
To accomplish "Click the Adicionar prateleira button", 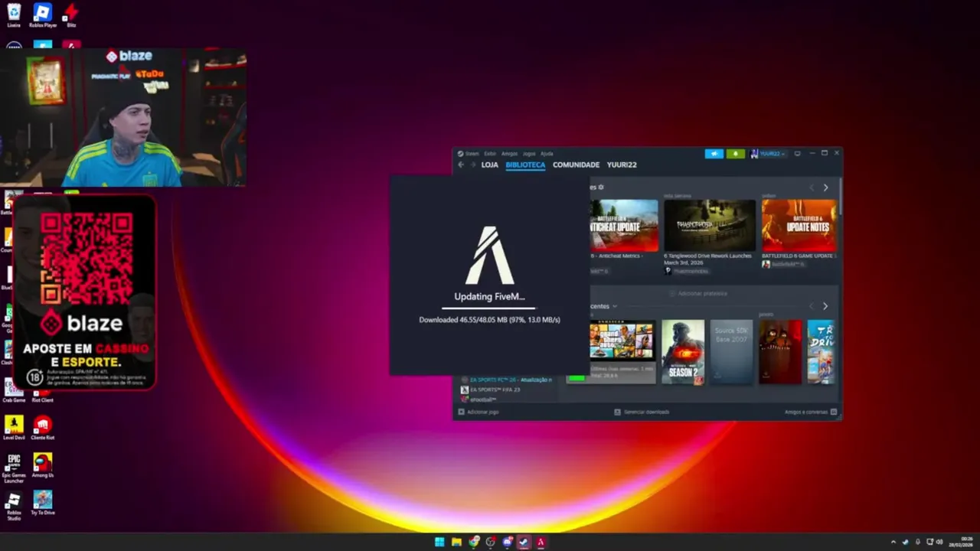I will (698, 293).
